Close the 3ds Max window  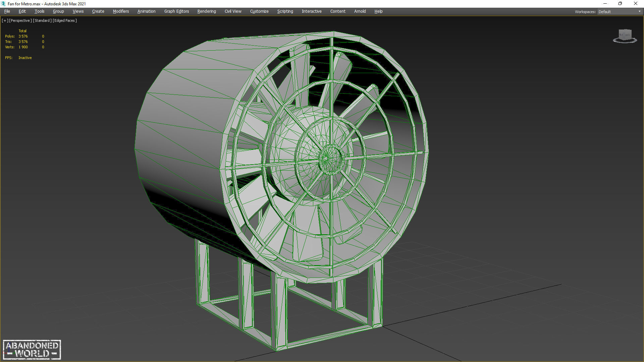click(x=636, y=4)
